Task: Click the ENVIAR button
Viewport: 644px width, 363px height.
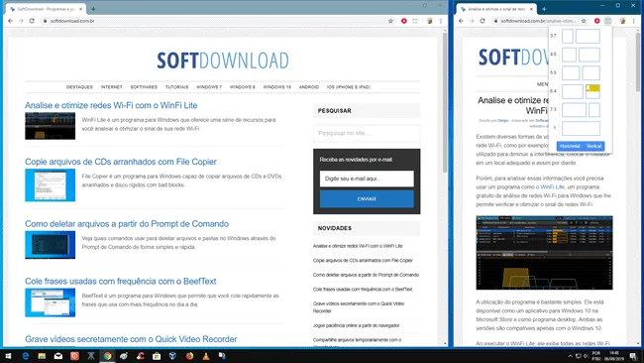Action: (367, 199)
